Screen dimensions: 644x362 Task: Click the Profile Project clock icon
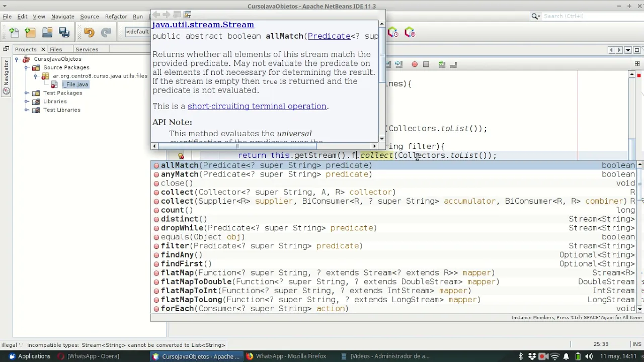pos(393,33)
